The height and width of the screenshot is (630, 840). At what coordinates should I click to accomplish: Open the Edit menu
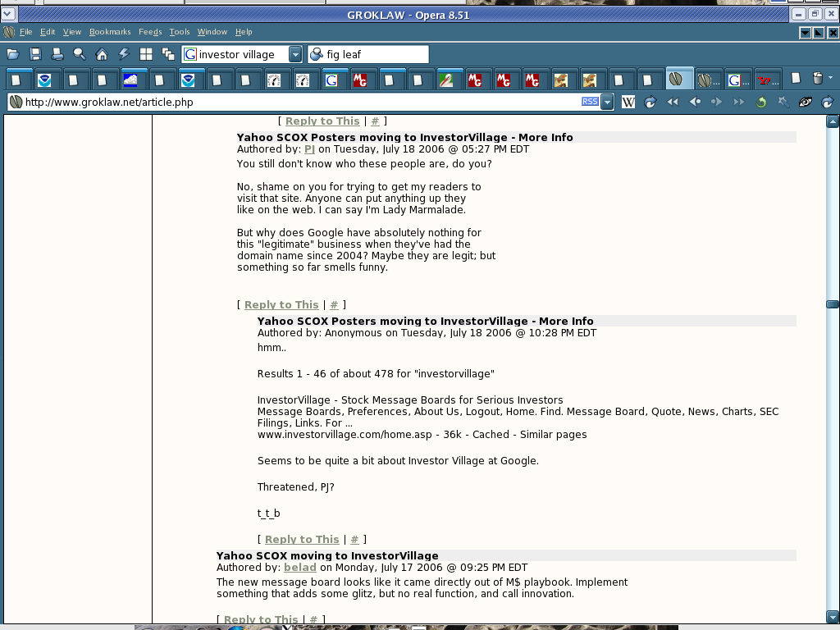click(48, 32)
